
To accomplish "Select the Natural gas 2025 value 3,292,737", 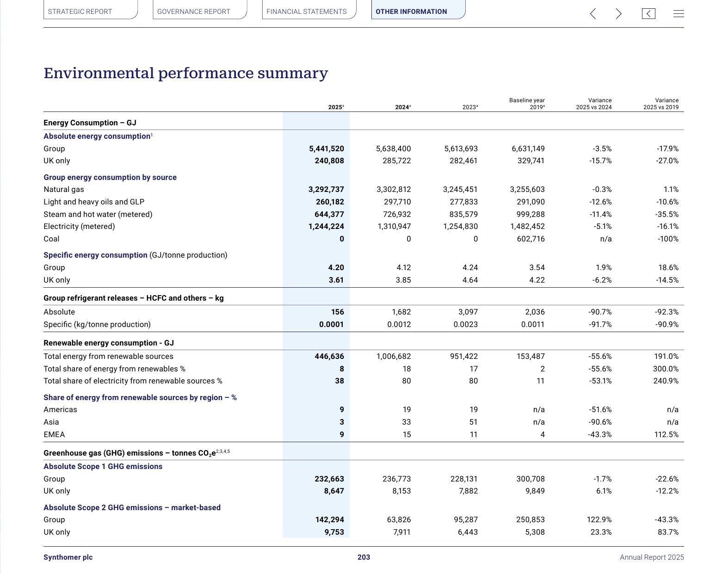I will (327, 189).
